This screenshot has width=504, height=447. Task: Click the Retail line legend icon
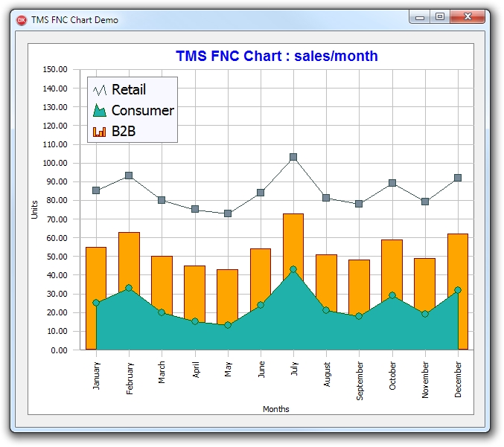(x=100, y=90)
